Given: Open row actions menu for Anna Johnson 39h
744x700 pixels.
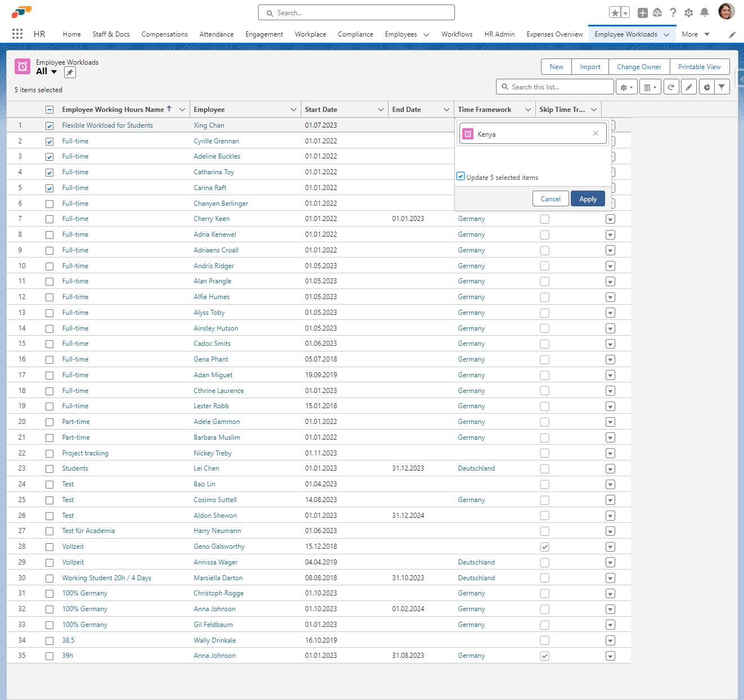Looking at the screenshot, I should (x=610, y=656).
